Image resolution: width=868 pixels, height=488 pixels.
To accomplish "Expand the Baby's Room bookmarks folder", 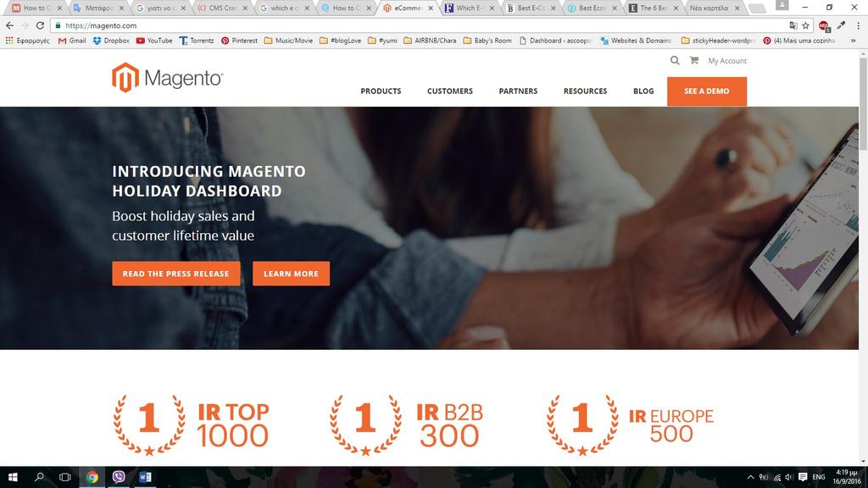I will coord(487,41).
